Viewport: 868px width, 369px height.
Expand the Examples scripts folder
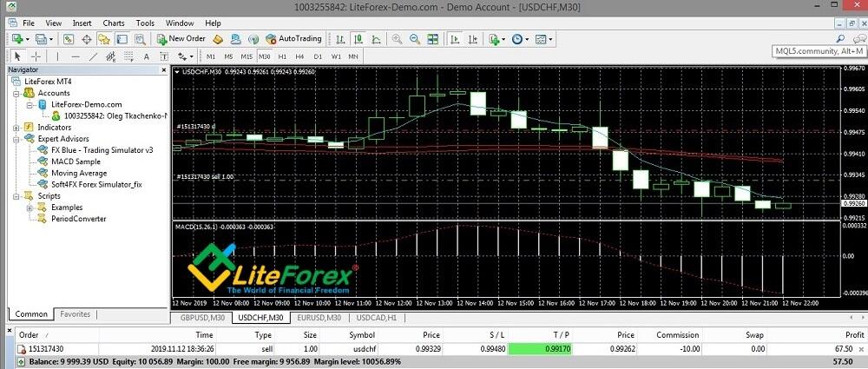tap(30, 208)
